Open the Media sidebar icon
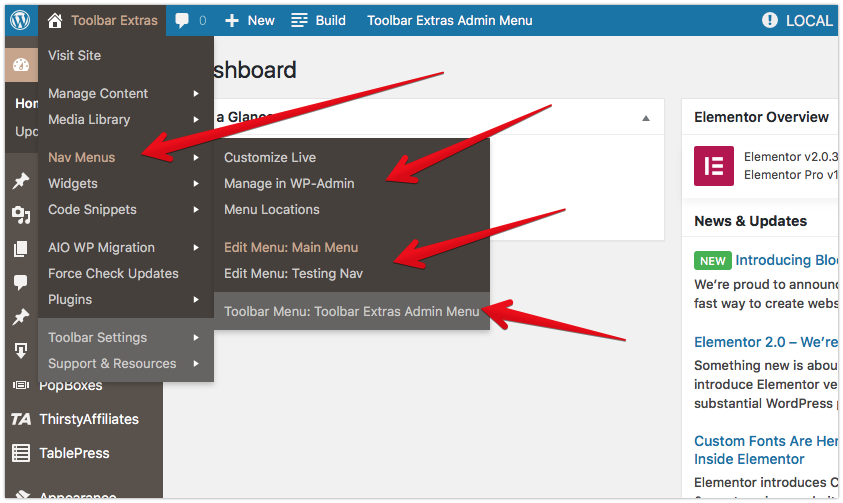This screenshot has width=843, height=503. click(x=21, y=215)
